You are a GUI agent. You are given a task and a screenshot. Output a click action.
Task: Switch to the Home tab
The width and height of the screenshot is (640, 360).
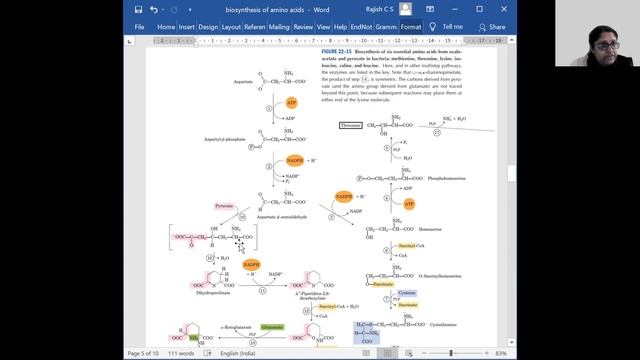point(166,27)
